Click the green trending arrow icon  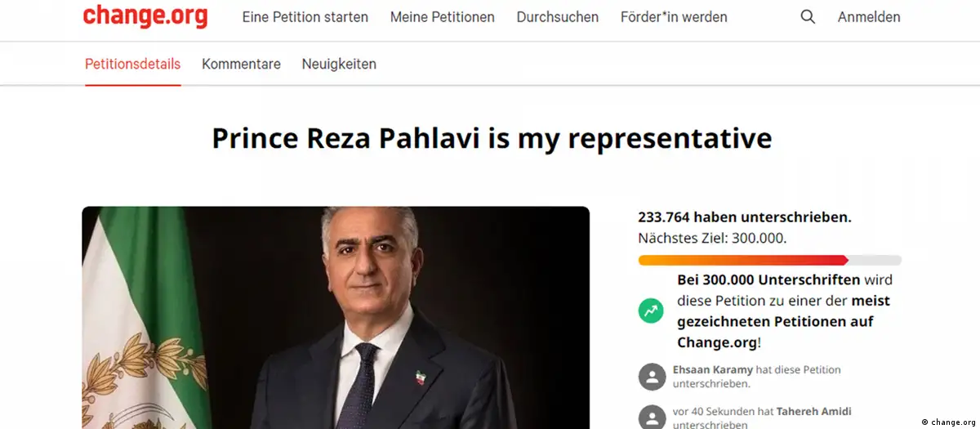coord(651,311)
